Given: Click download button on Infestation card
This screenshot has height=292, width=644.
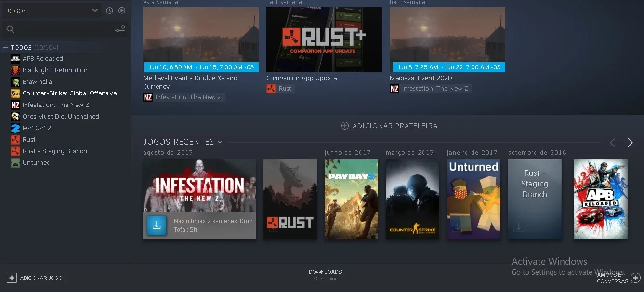Looking at the screenshot, I should pyautogui.click(x=157, y=226).
